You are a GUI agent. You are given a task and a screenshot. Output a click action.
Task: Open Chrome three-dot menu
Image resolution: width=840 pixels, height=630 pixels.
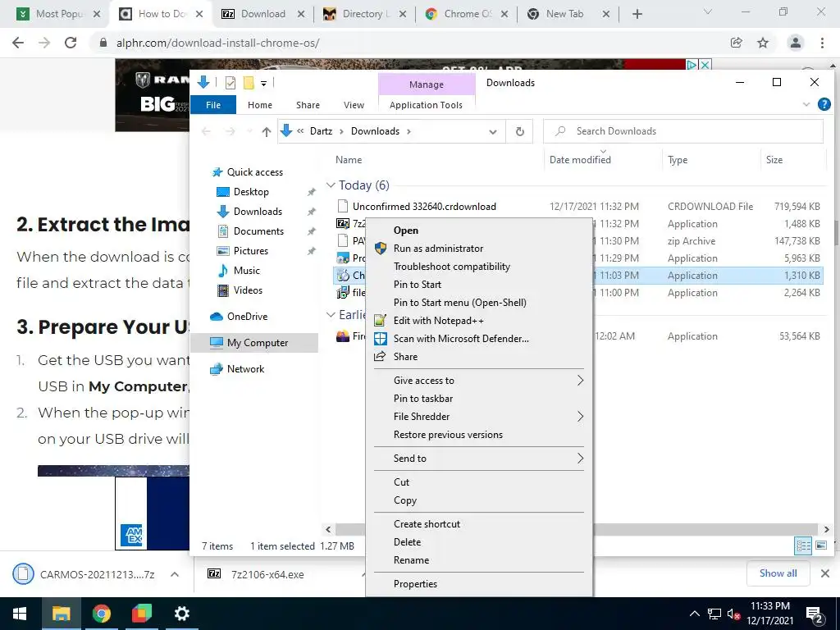click(822, 43)
